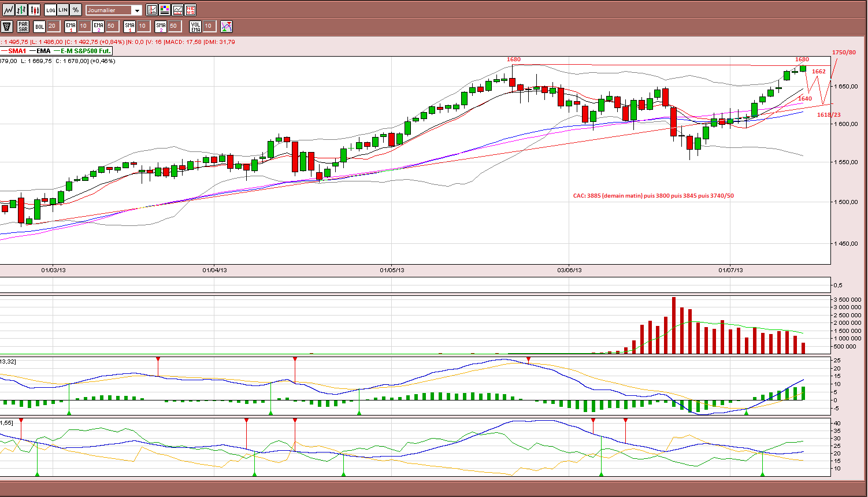Click the C: 1 492,75 (+0,84%) close value
This screenshot has width=868, height=497.
(95, 42)
